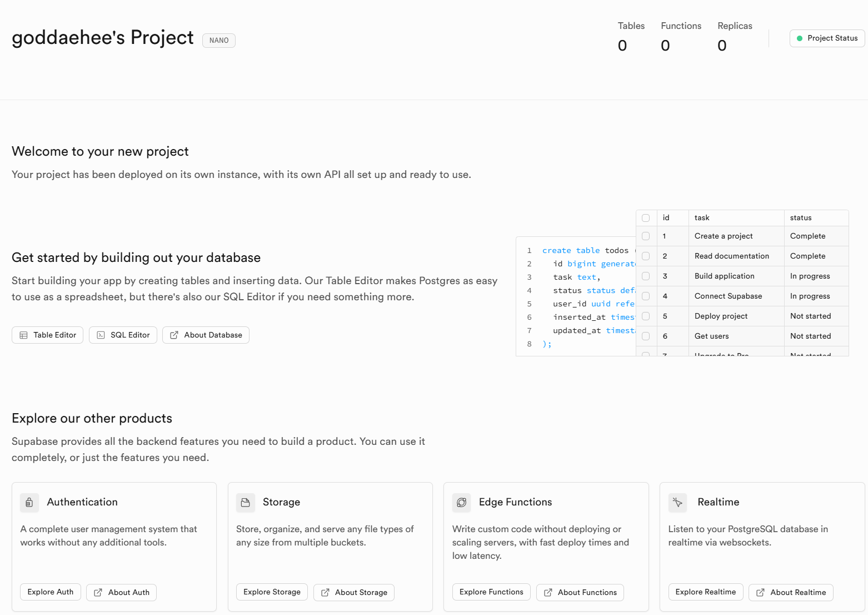Click the Realtime cursor icon
Image resolution: width=868 pixels, height=615 pixels.
coord(677,503)
